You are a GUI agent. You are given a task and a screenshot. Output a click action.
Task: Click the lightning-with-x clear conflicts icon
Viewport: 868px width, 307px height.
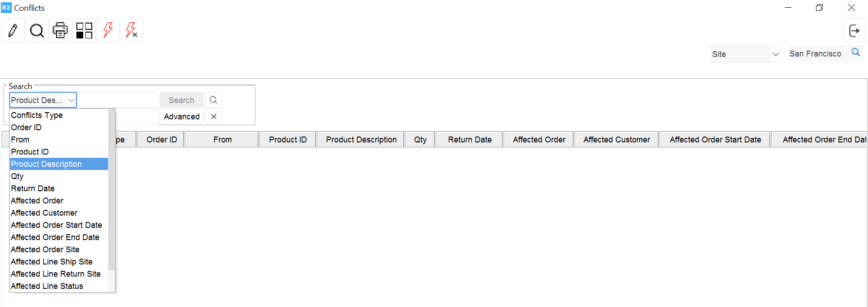[x=131, y=30]
